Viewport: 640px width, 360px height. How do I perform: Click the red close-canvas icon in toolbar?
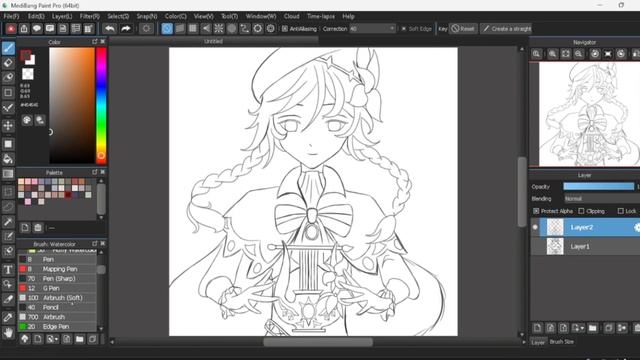point(11,29)
